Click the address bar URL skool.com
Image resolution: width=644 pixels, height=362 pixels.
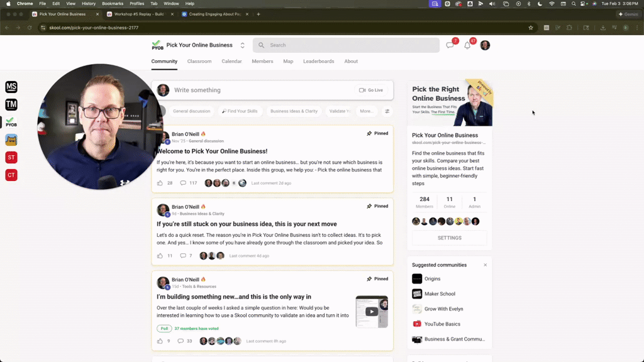94,28
